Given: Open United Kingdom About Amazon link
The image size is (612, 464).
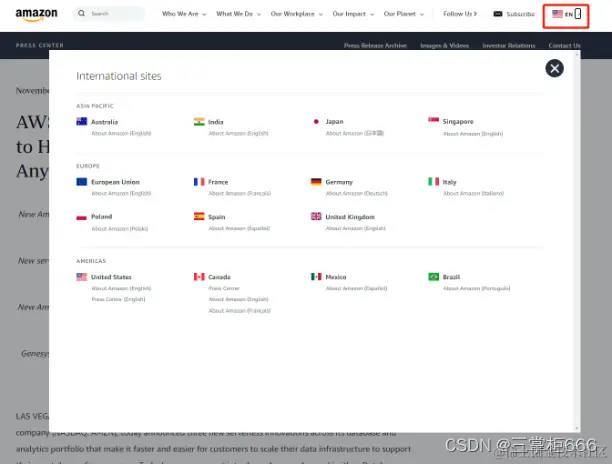Looking at the screenshot, I should coord(355,228).
